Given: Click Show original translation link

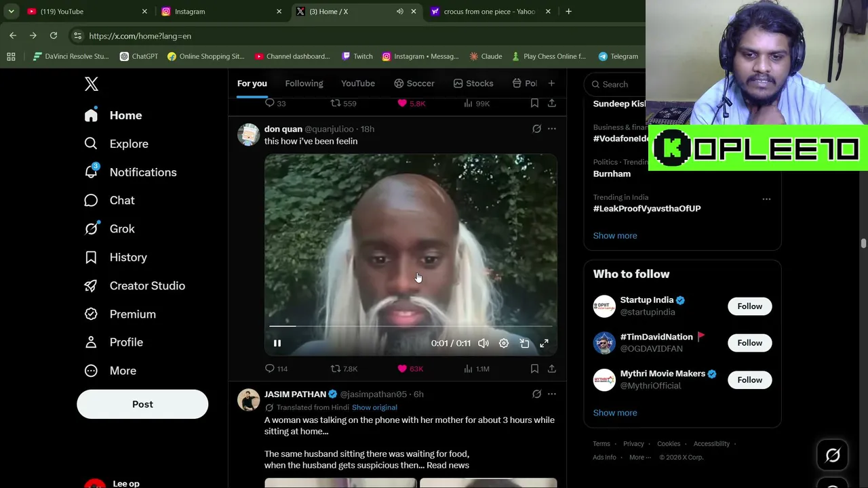Looking at the screenshot, I should pyautogui.click(x=374, y=407).
